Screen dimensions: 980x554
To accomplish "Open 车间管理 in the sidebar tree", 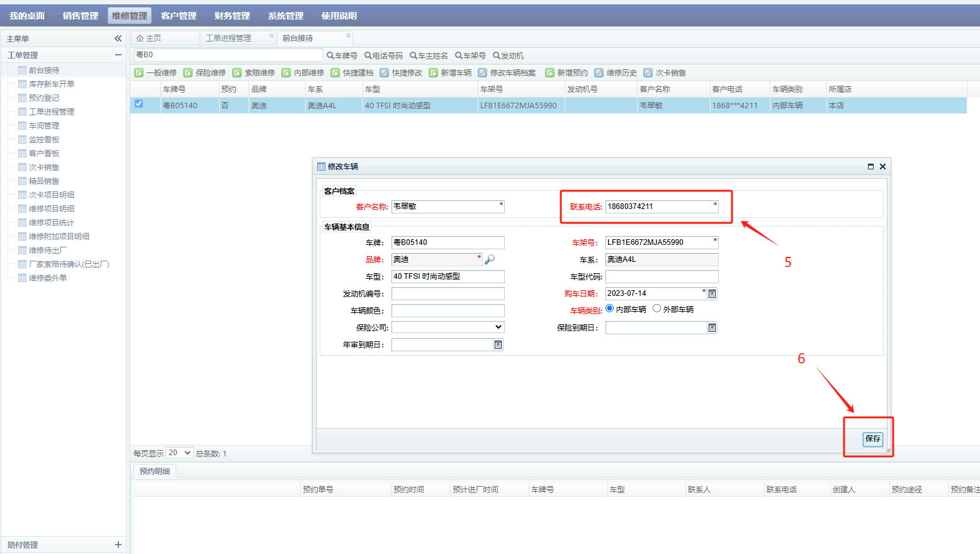I will (x=44, y=126).
